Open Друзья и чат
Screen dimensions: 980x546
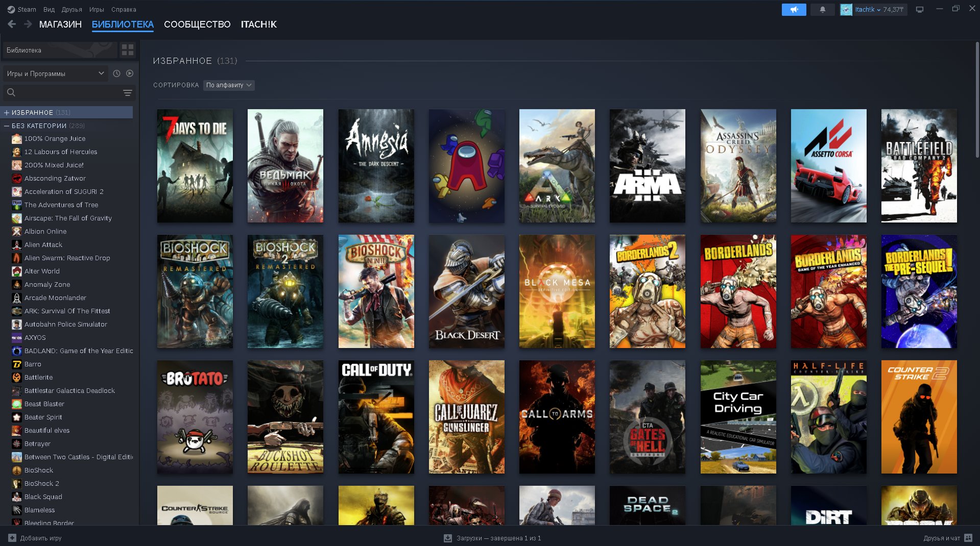click(942, 538)
